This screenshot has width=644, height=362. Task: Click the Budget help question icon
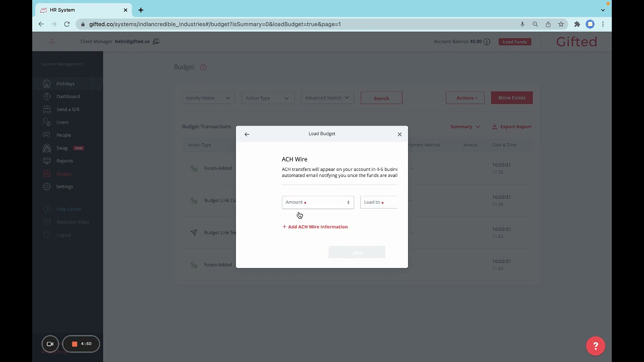(203, 67)
